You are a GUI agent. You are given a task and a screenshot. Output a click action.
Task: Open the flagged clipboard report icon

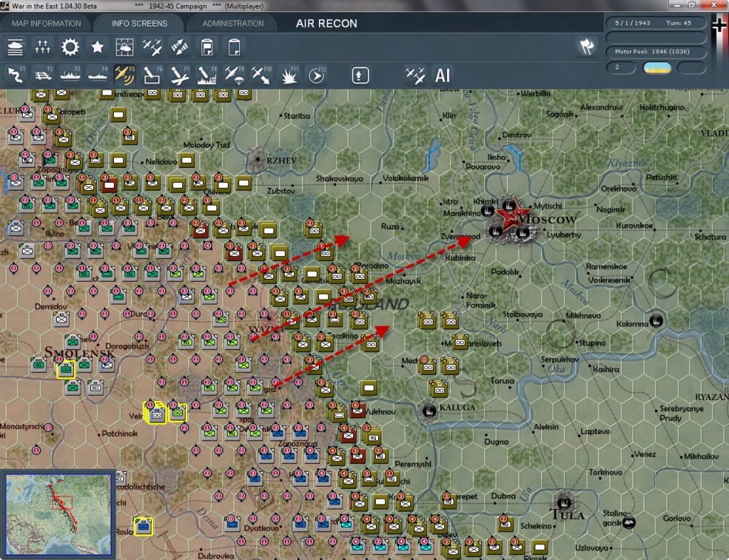207,48
